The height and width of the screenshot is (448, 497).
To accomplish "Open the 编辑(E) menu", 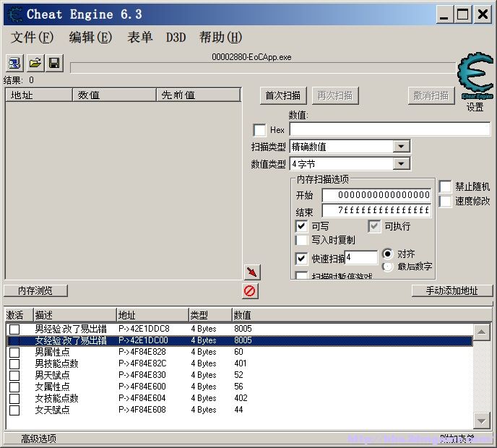I will [x=90, y=38].
